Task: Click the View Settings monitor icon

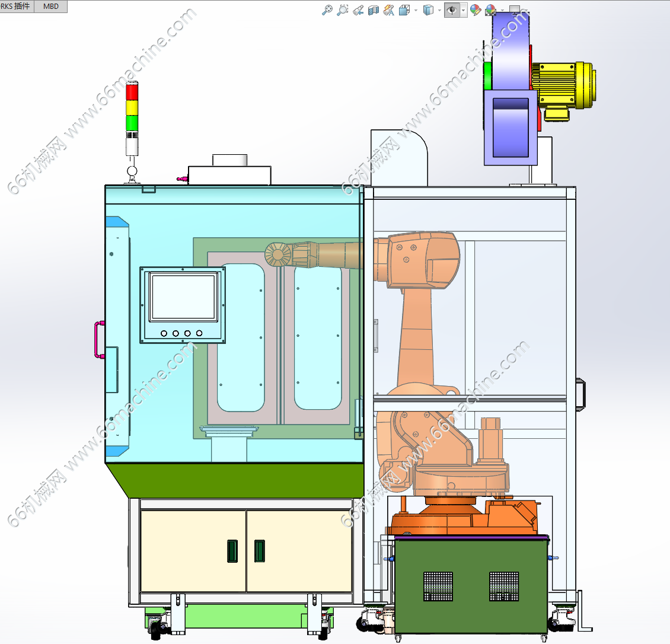Action: point(515,9)
